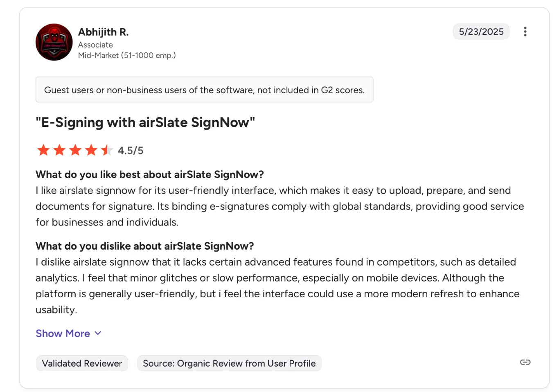Image resolution: width=559 pixels, height=392 pixels.
Task: Click Abhijith R.'s profile avatar
Action: (54, 42)
